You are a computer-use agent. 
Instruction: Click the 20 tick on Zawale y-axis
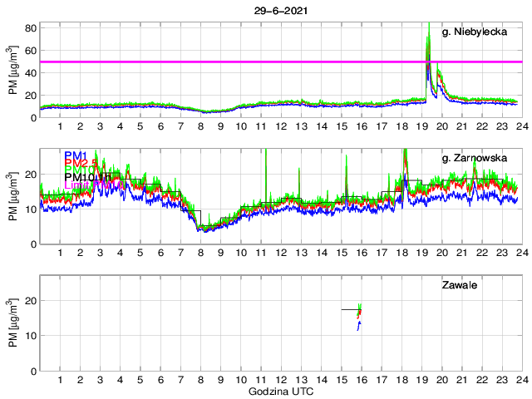[x=31, y=301]
